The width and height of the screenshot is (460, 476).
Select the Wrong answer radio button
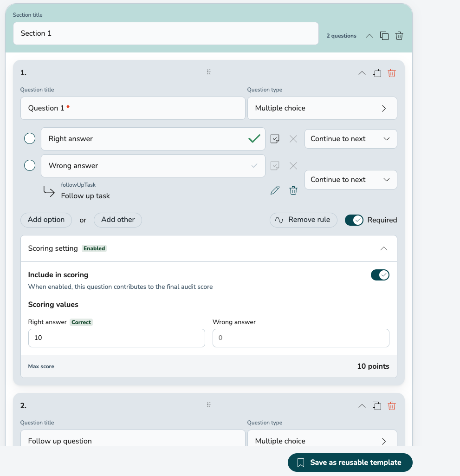pos(30,165)
